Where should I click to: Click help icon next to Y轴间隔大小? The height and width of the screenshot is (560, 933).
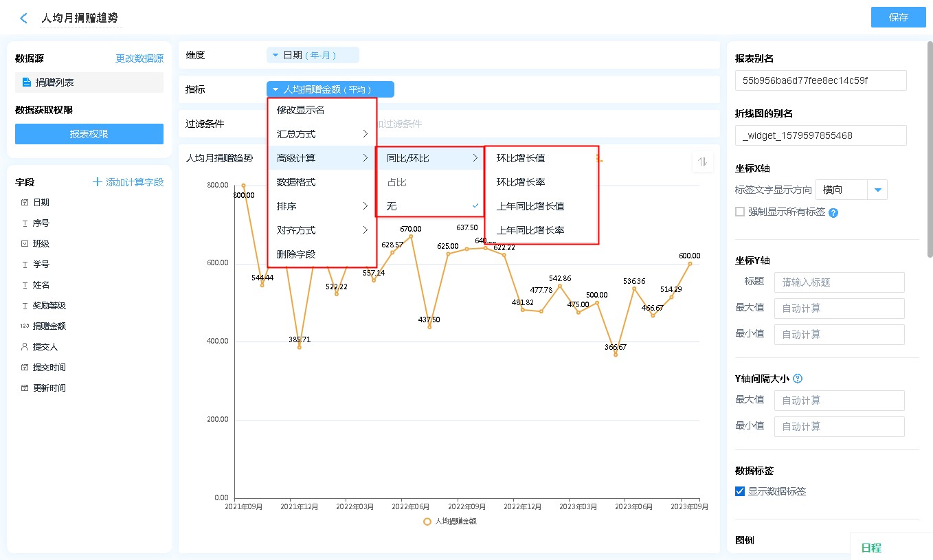(x=798, y=379)
